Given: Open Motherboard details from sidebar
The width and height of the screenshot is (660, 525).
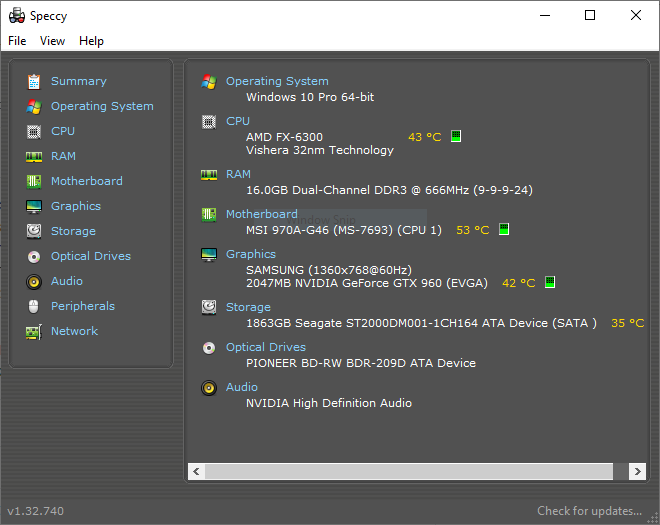Looking at the screenshot, I should coord(87,181).
